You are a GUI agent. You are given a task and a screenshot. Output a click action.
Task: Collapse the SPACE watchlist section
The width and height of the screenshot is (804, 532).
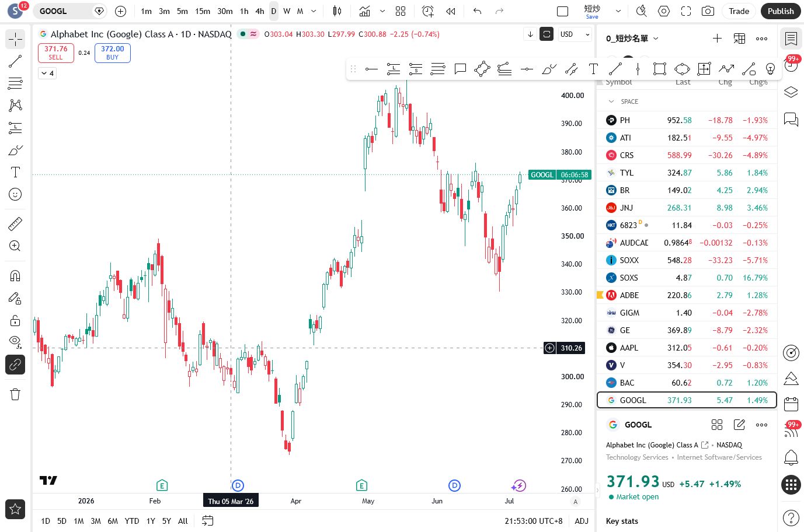tap(611, 101)
